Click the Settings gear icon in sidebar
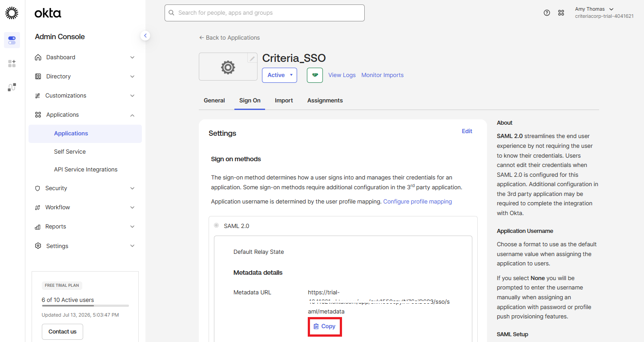The height and width of the screenshot is (342, 644). (38, 246)
